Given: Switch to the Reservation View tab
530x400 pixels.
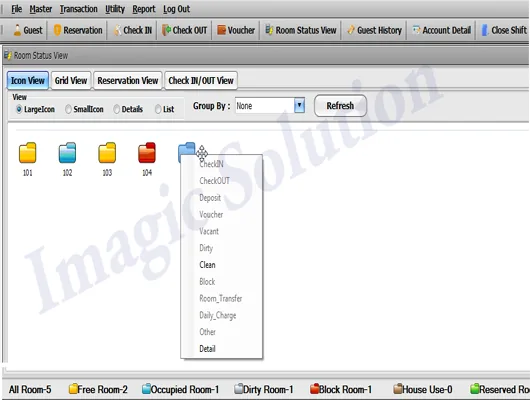Looking at the screenshot, I should pyautogui.click(x=128, y=80).
